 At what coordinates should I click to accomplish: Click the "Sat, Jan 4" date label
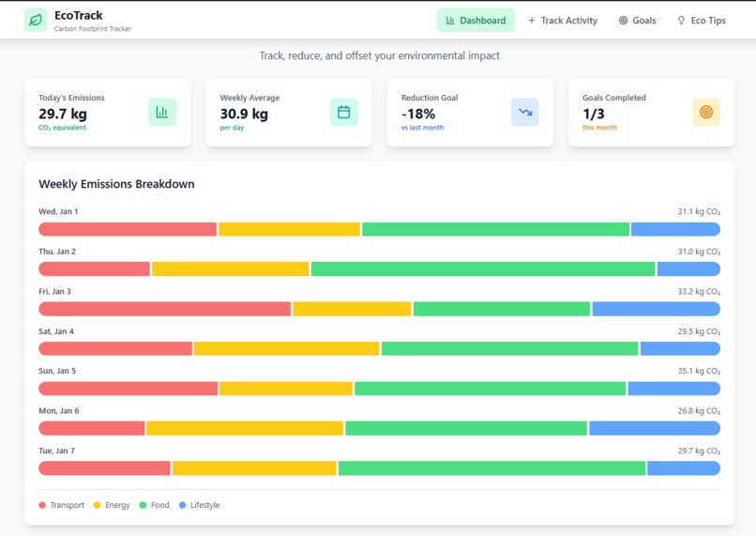coord(56,331)
